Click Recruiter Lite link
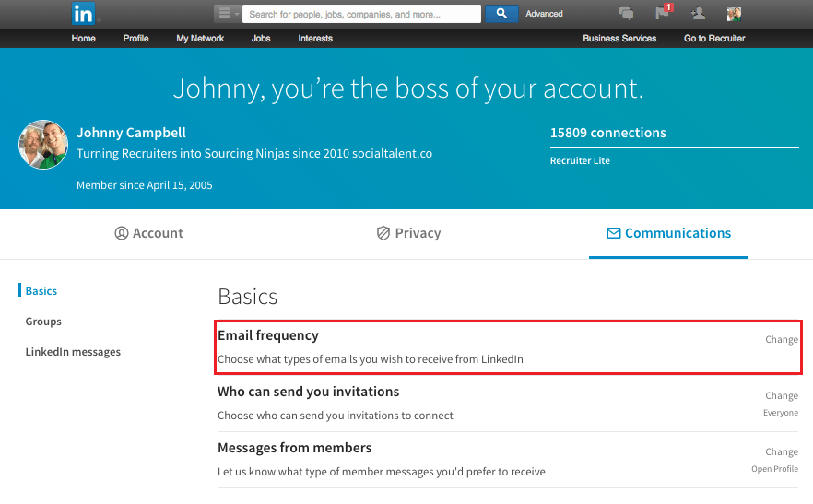Screen dimensions: 813x504 (x=580, y=160)
